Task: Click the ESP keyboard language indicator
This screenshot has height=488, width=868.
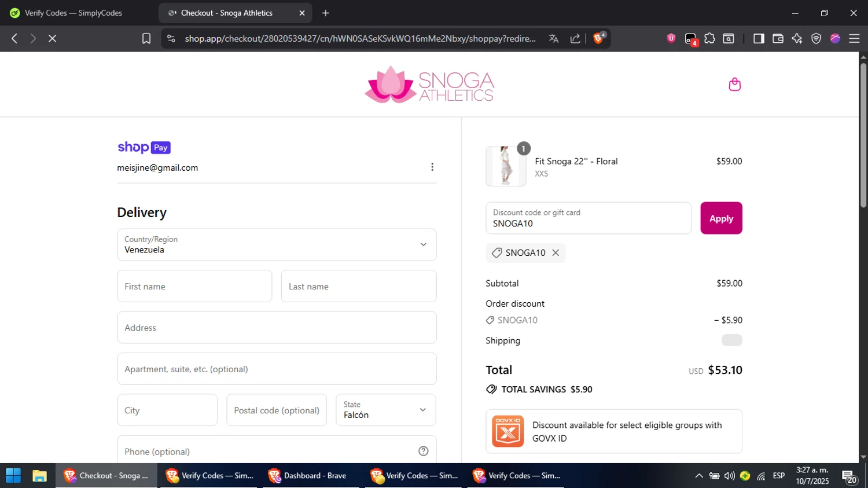Action: click(x=779, y=476)
